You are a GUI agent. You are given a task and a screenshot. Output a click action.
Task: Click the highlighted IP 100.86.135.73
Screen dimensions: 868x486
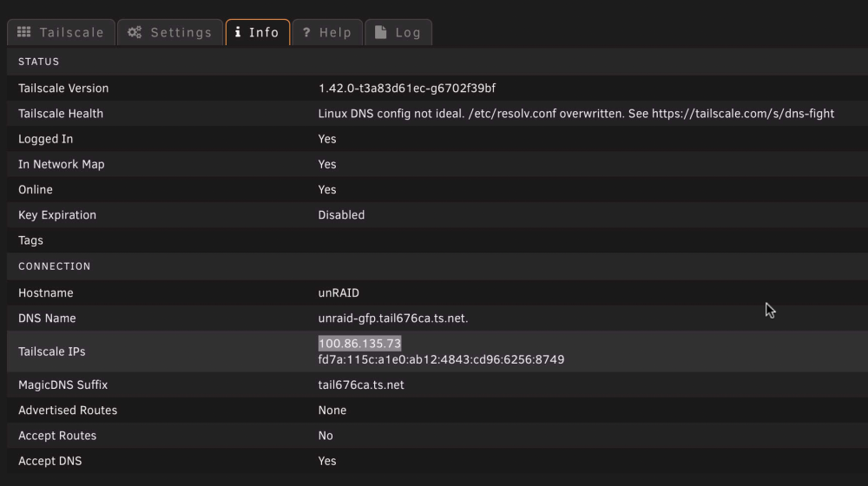coord(359,343)
